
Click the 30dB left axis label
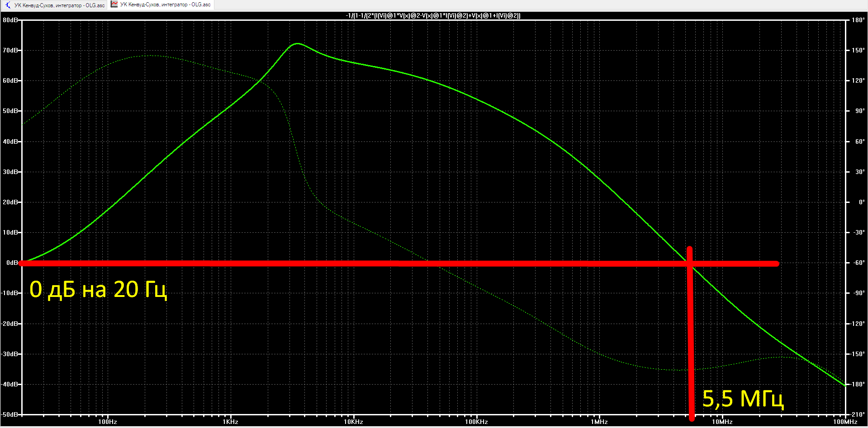[10, 172]
